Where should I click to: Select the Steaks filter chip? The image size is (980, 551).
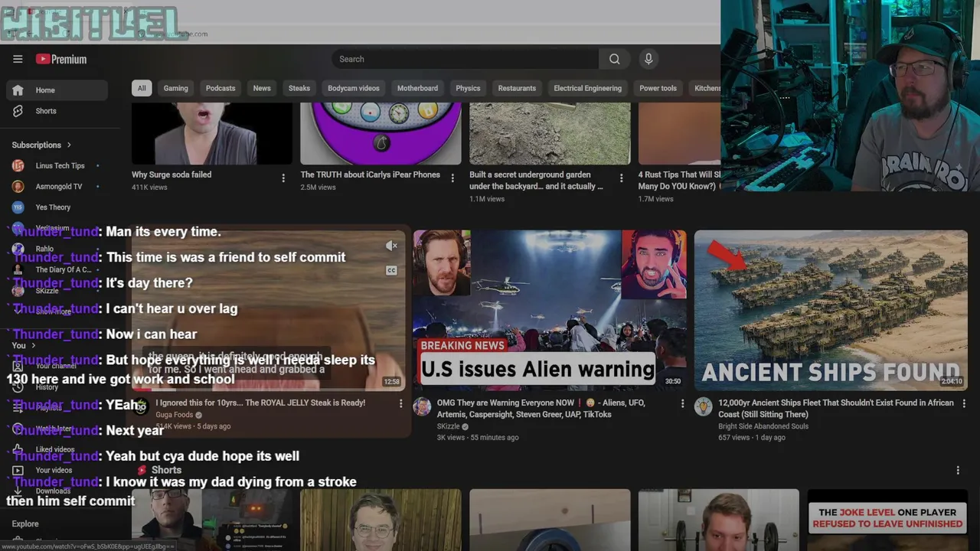point(299,88)
